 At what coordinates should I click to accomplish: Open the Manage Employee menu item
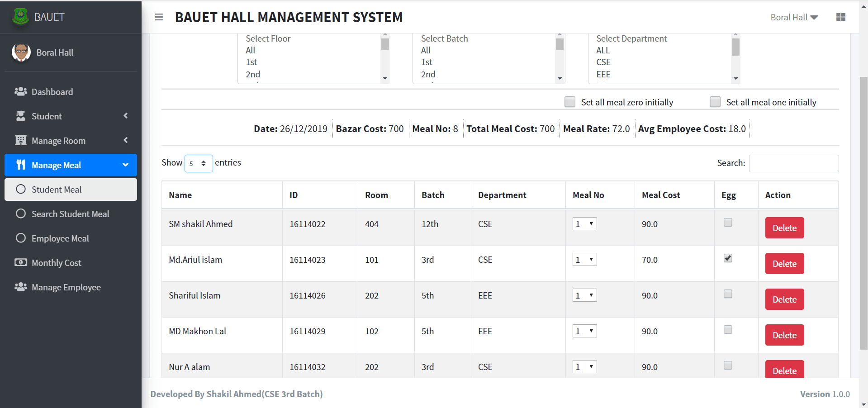(x=71, y=287)
